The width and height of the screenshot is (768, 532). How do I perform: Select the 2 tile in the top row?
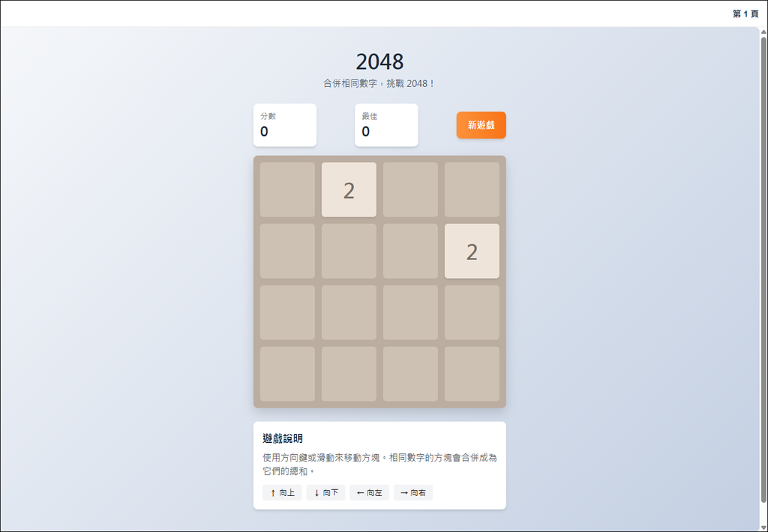(x=349, y=190)
